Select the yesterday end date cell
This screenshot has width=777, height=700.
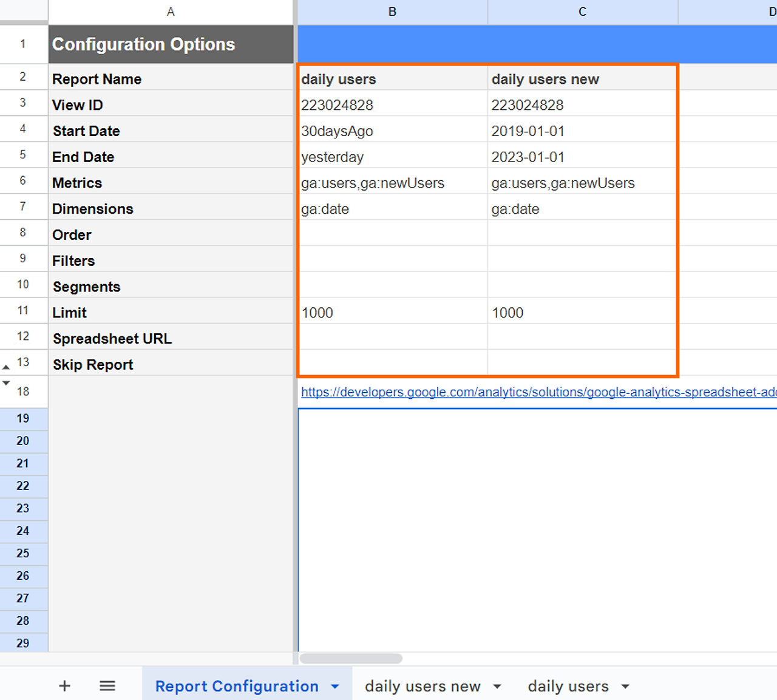pos(393,155)
